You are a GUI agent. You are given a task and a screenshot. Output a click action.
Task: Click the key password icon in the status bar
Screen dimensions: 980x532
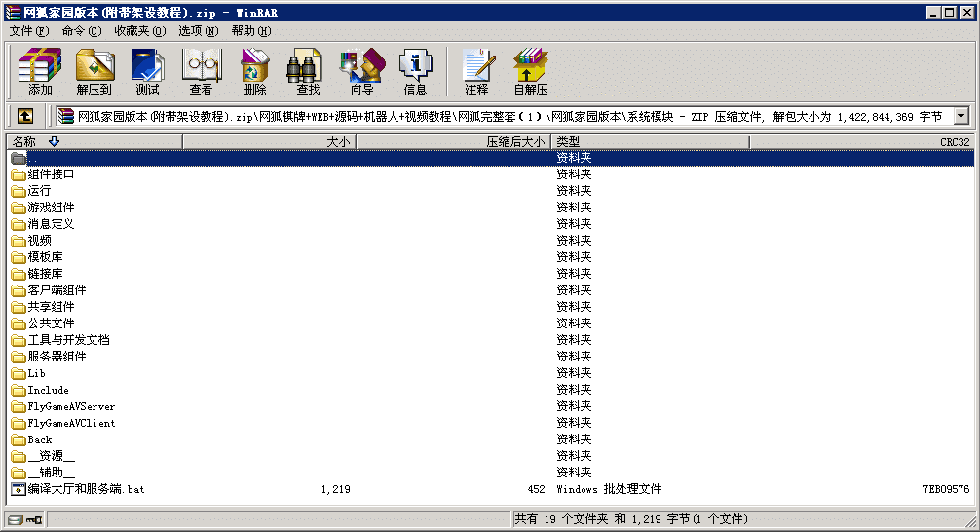34,519
